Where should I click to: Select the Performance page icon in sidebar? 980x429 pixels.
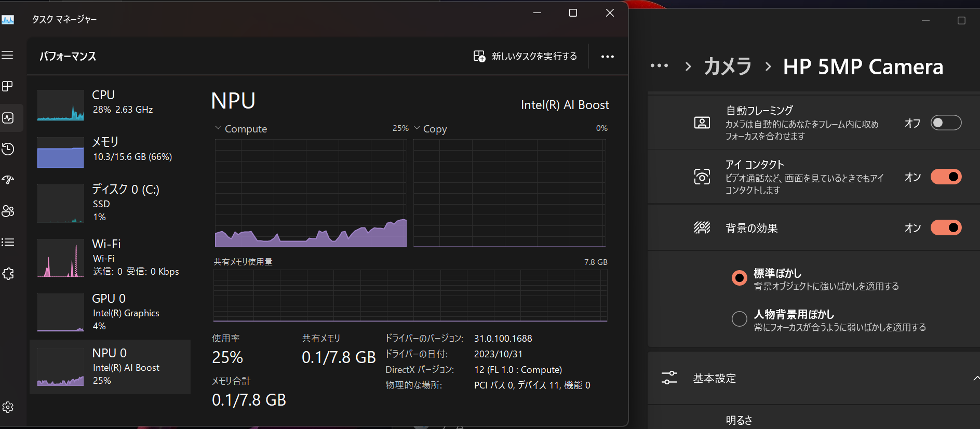click(x=8, y=118)
